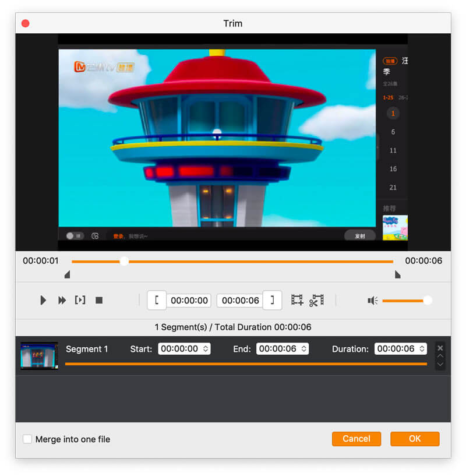466x476 pixels.
Task: Click the add segment filmstrip icon
Action: (x=297, y=300)
